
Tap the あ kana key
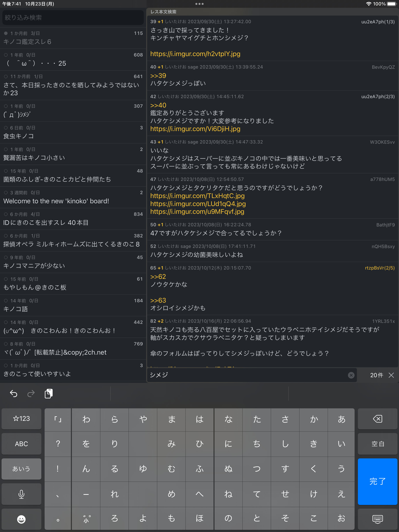[342, 419]
